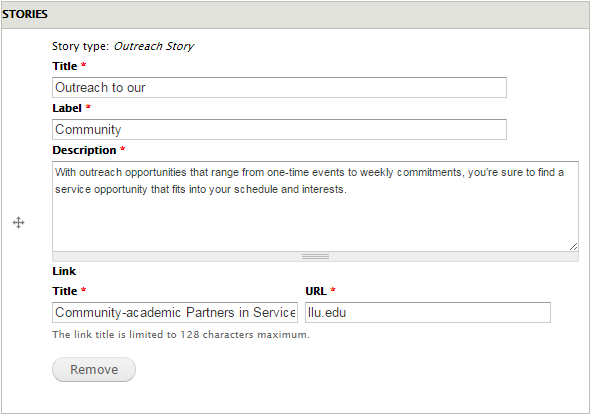This screenshot has height=415, width=591.
Task: Remove this story with the Remove button
Action: tap(94, 369)
